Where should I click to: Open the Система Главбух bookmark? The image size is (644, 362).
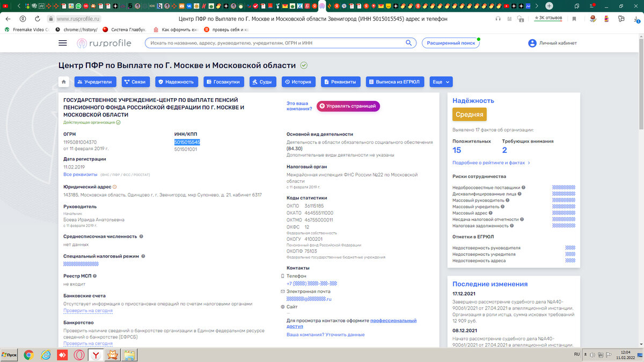(x=125, y=29)
